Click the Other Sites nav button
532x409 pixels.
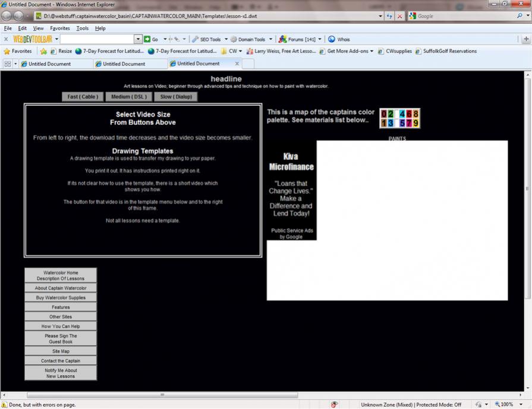pyautogui.click(x=61, y=317)
